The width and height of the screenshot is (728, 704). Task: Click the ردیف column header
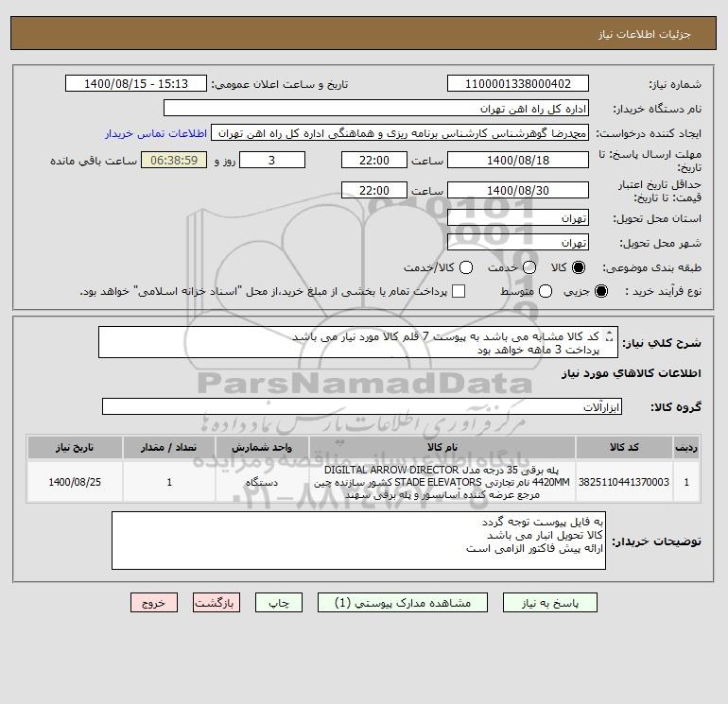pyautogui.click(x=686, y=448)
